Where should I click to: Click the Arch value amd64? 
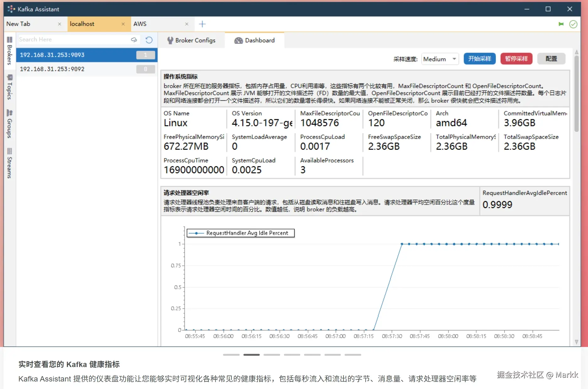click(x=451, y=123)
